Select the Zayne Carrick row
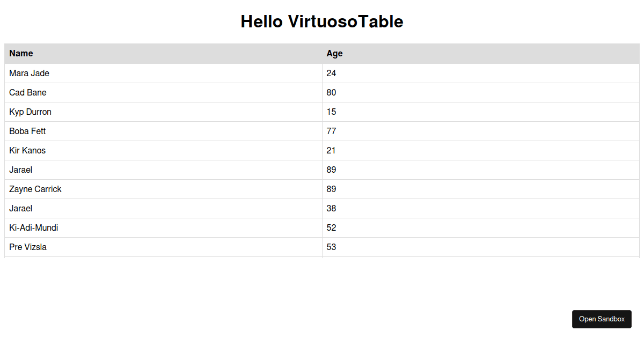 tap(161, 189)
